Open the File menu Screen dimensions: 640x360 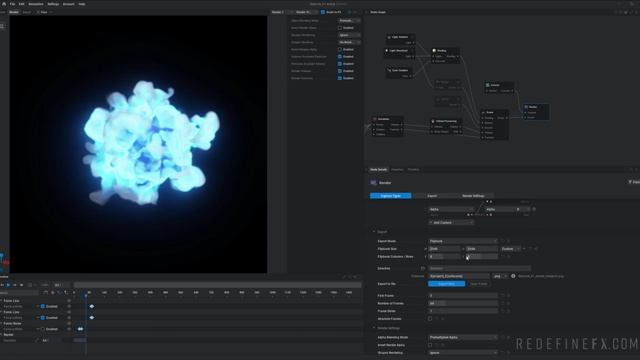point(12,4)
